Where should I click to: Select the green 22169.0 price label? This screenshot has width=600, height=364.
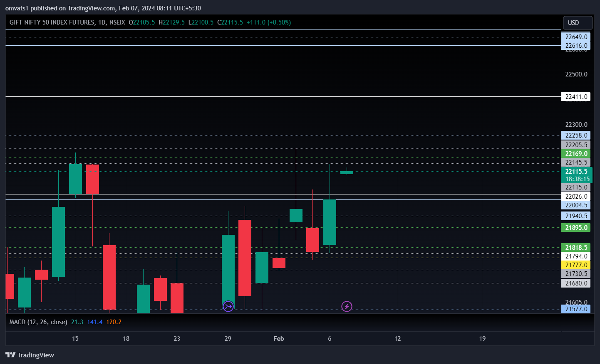576,154
